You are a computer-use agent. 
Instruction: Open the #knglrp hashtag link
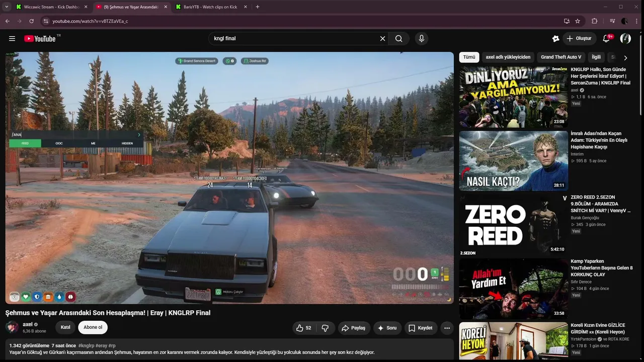86,346
